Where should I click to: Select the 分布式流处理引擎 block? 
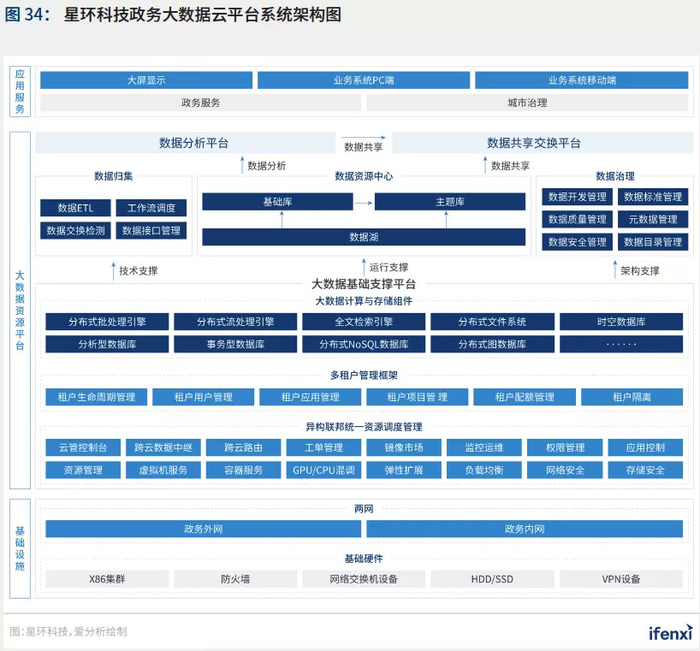pos(235,321)
